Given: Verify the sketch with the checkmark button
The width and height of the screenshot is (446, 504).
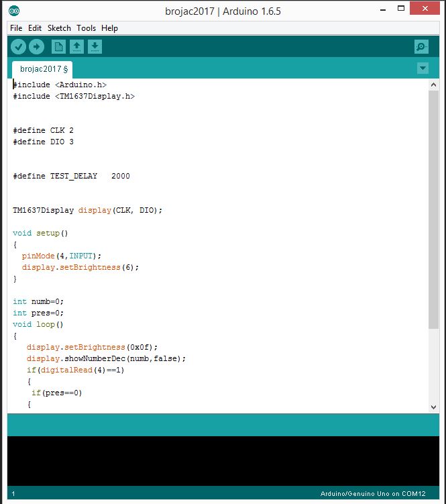Looking at the screenshot, I should tap(18, 47).
